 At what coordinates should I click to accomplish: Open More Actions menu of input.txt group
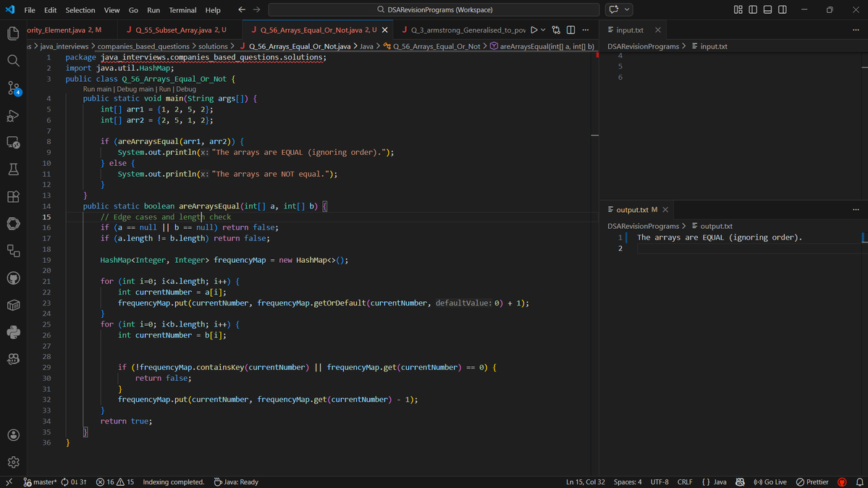point(856,30)
